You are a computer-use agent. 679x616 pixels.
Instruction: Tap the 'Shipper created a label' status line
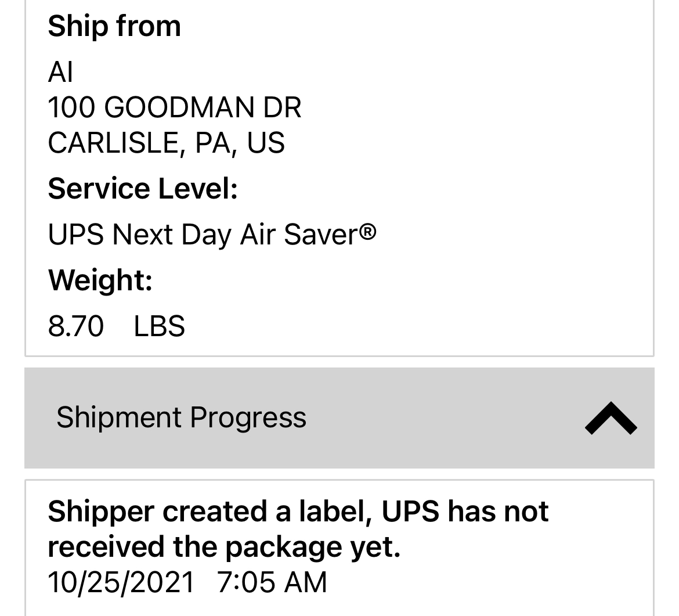(x=212, y=511)
